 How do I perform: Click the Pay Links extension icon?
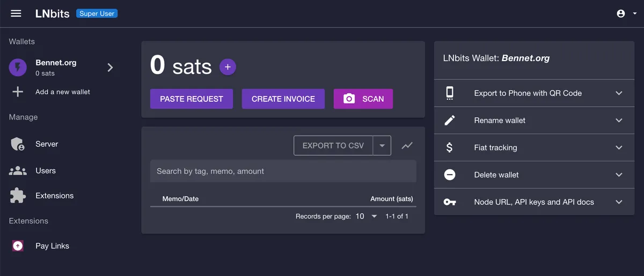18,246
